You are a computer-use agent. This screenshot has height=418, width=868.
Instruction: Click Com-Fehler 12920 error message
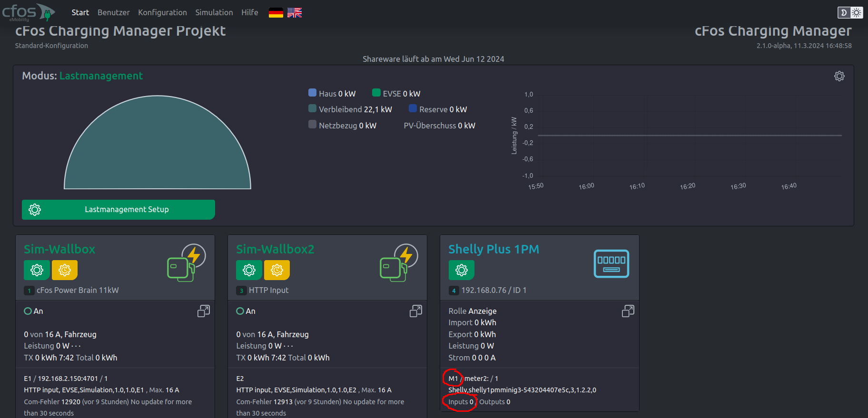108,407
